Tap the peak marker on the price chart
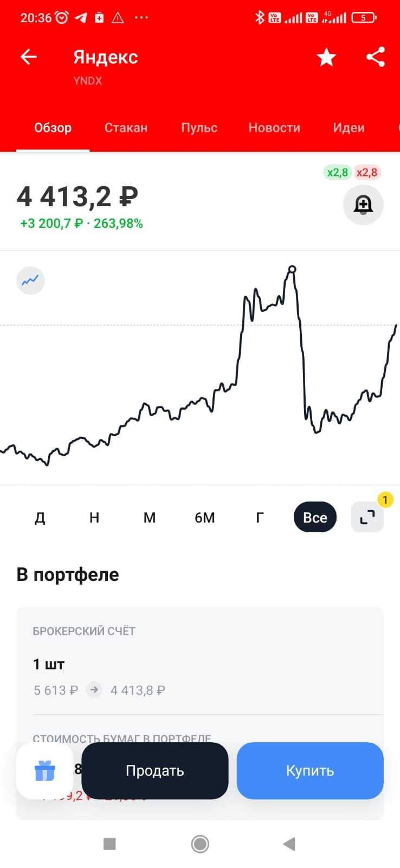Image resolution: width=400 pixels, height=868 pixels. [292, 269]
